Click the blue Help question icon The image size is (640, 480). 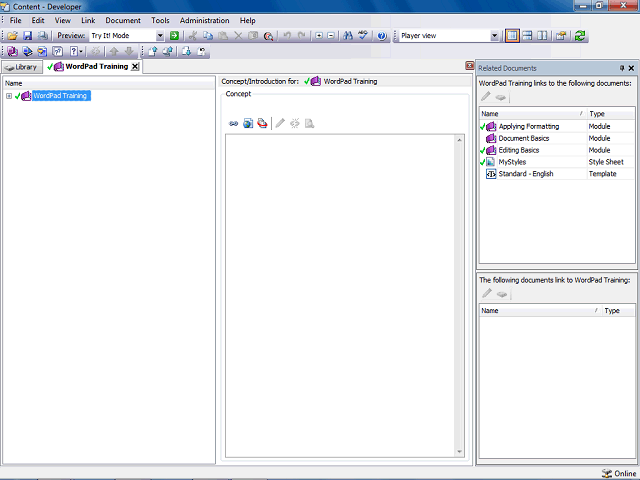[382, 36]
